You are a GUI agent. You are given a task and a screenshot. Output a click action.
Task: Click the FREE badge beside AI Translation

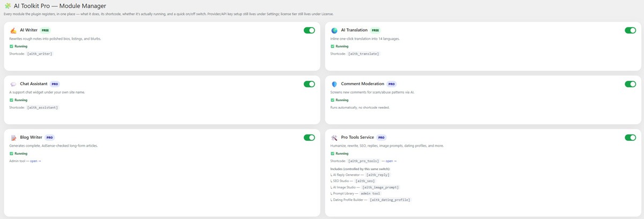click(376, 31)
